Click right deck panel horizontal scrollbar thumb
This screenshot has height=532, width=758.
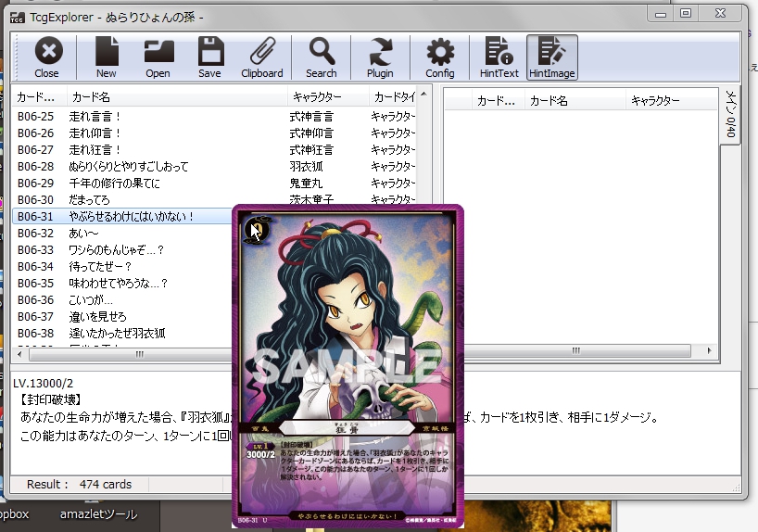576,350
